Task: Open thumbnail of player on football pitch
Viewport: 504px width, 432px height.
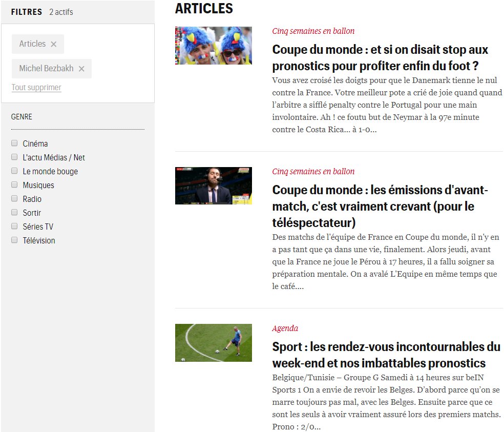Action: [214, 342]
